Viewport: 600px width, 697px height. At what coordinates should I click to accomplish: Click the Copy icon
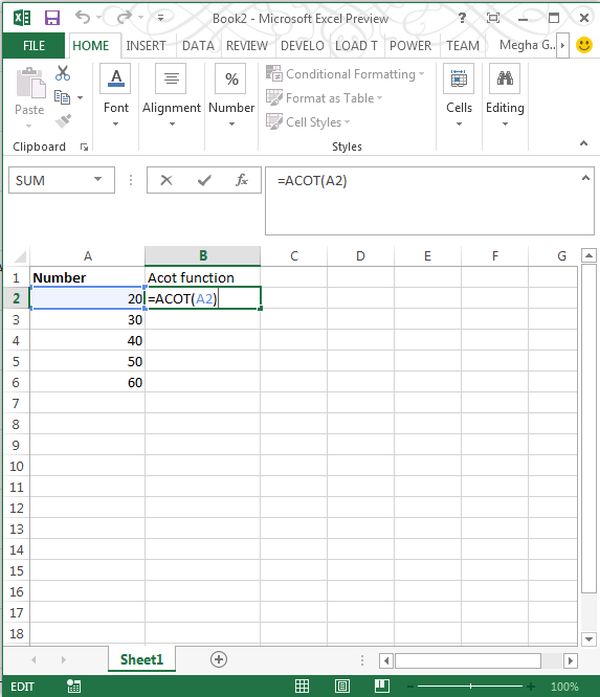(62, 97)
